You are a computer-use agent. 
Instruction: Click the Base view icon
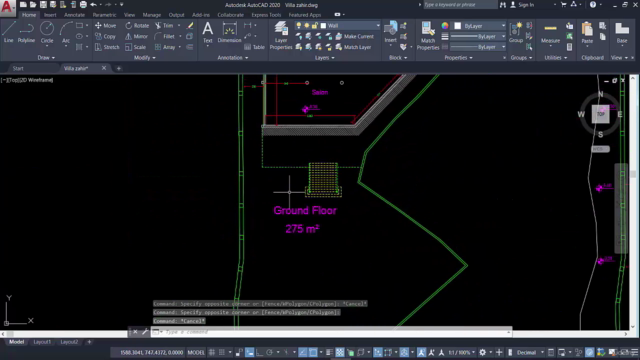[x=622, y=33]
